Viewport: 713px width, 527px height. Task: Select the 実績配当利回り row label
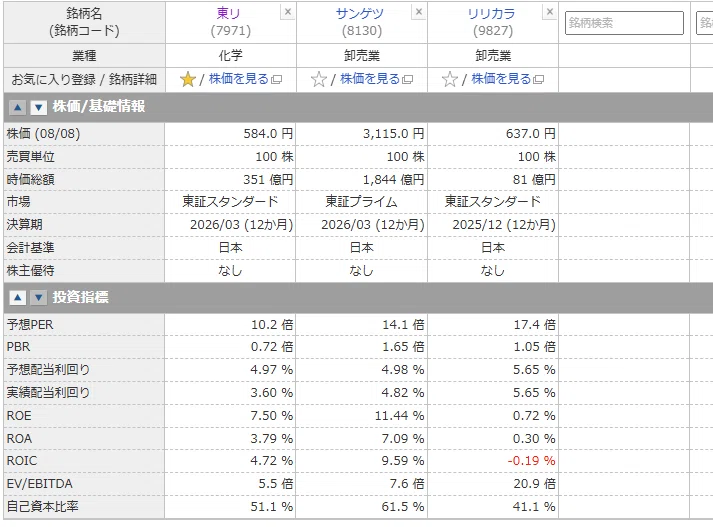(x=49, y=392)
